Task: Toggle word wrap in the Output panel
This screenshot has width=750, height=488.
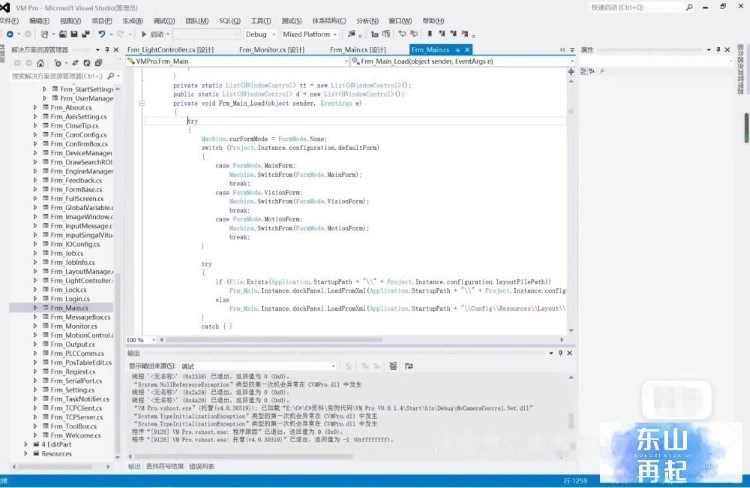Action: 409,366
